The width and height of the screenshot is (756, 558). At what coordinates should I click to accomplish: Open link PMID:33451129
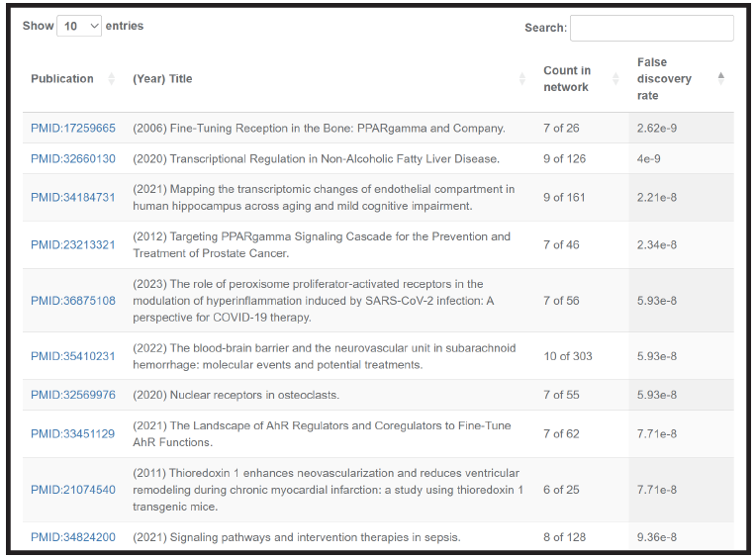point(73,433)
